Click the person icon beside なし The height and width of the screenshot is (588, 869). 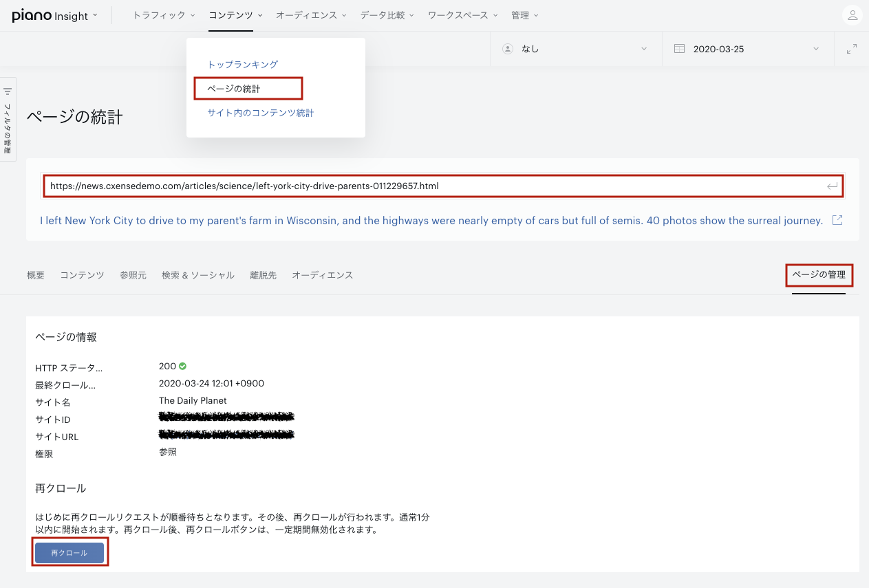tap(508, 49)
